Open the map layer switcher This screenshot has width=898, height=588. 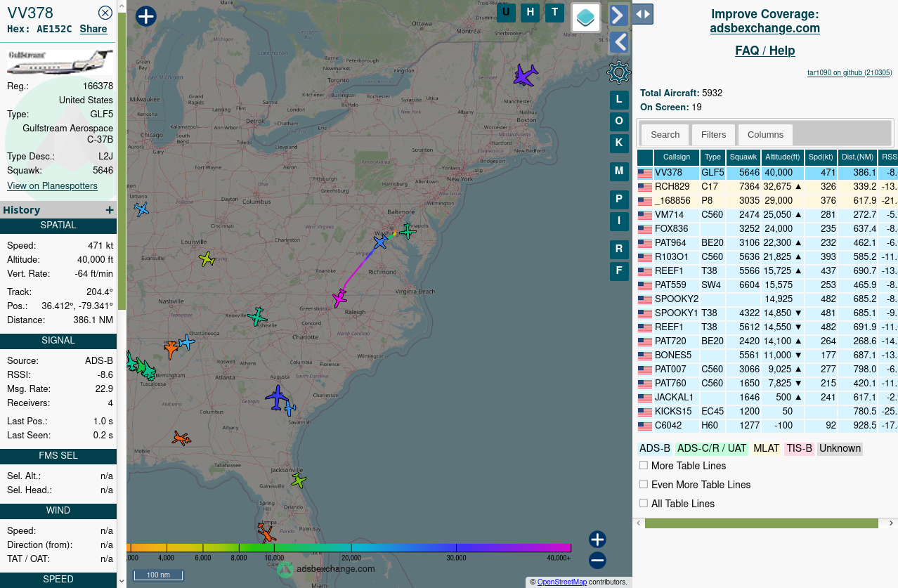[x=586, y=18]
